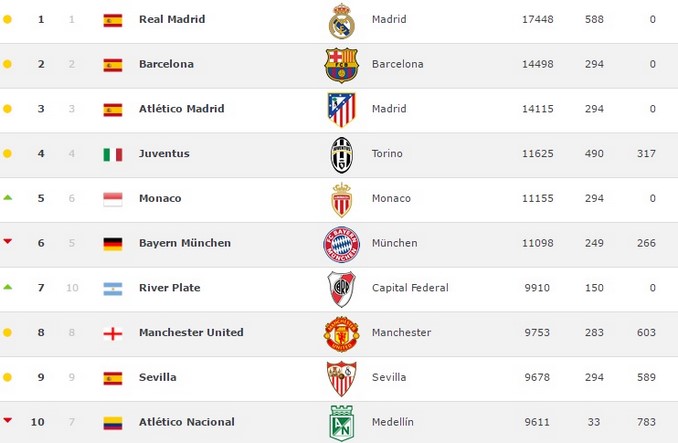
Task: Click the AS Monaco crest icon
Action: point(342,199)
